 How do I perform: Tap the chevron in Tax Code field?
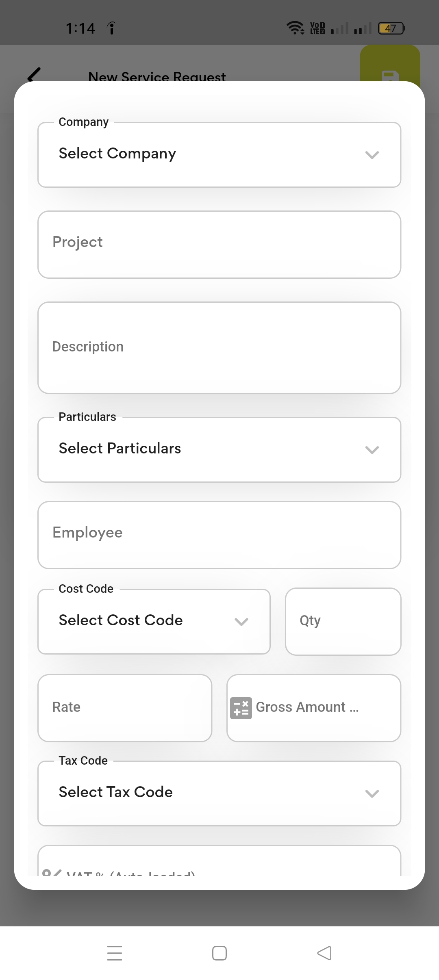pos(372,794)
